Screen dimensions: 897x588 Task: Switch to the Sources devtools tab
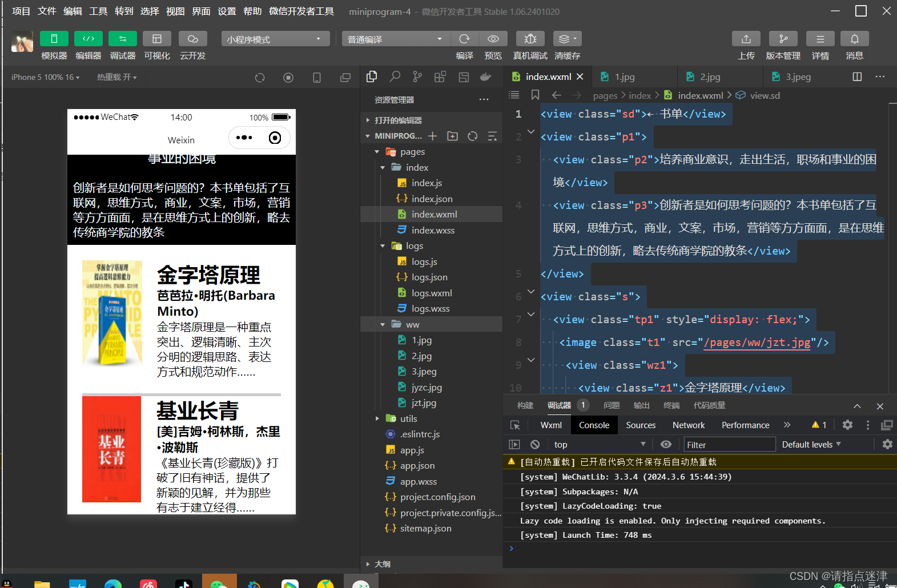pos(641,425)
